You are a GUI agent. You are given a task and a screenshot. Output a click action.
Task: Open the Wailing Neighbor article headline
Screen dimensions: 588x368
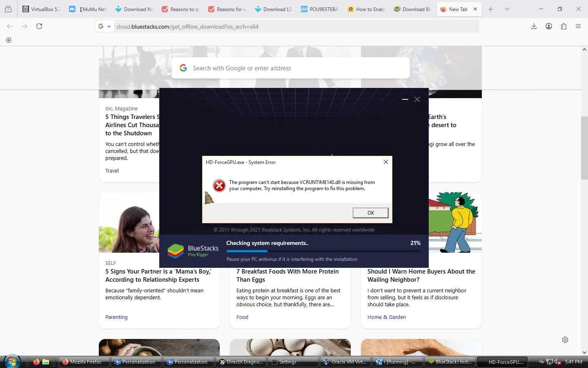click(421, 276)
